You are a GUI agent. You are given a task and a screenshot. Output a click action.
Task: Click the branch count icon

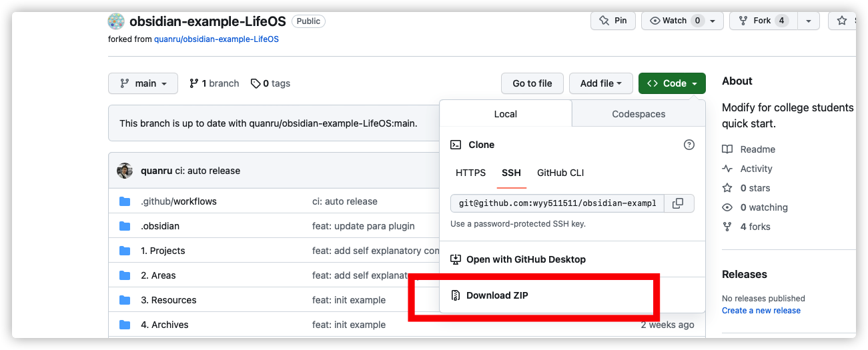(194, 83)
